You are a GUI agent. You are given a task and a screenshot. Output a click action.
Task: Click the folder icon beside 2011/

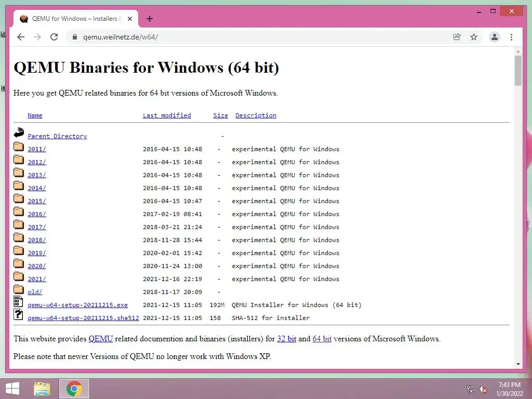tap(19, 147)
